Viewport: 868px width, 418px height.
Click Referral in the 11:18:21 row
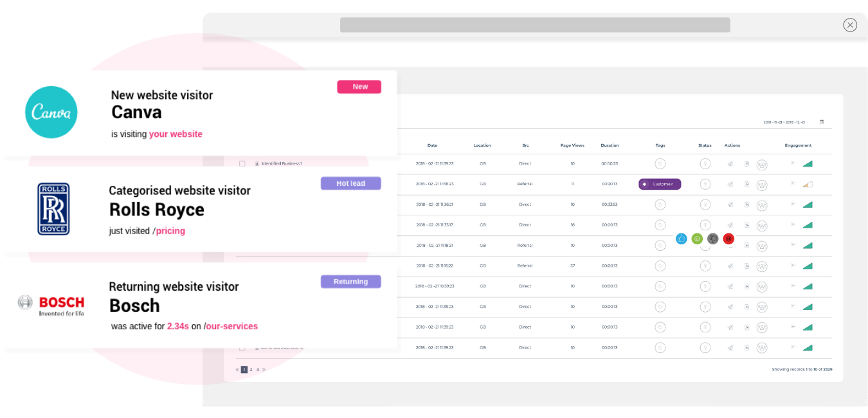pos(525,245)
